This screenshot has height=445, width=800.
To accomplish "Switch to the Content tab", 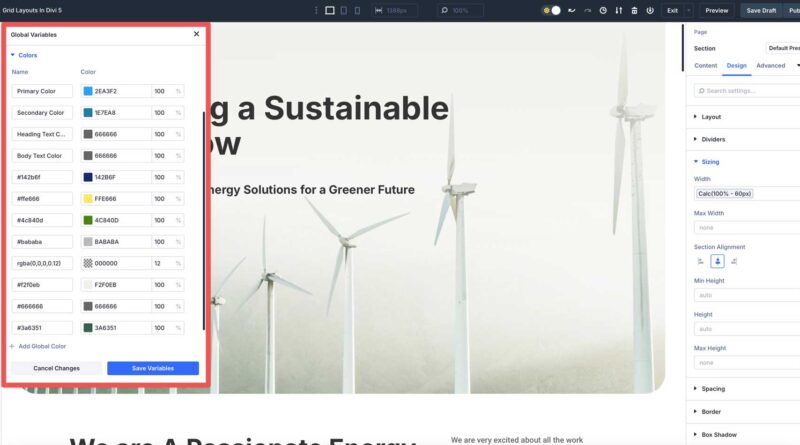I will 706,66.
